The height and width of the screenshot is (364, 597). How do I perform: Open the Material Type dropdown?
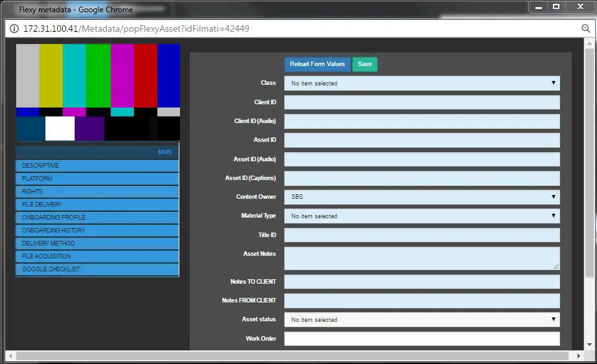pyautogui.click(x=422, y=216)
